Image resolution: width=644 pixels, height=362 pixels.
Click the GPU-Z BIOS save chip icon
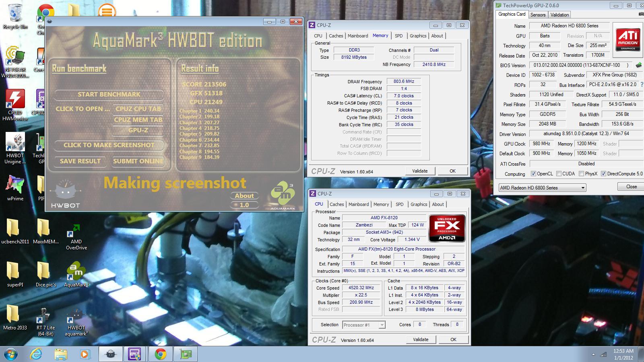coord(638,65)
